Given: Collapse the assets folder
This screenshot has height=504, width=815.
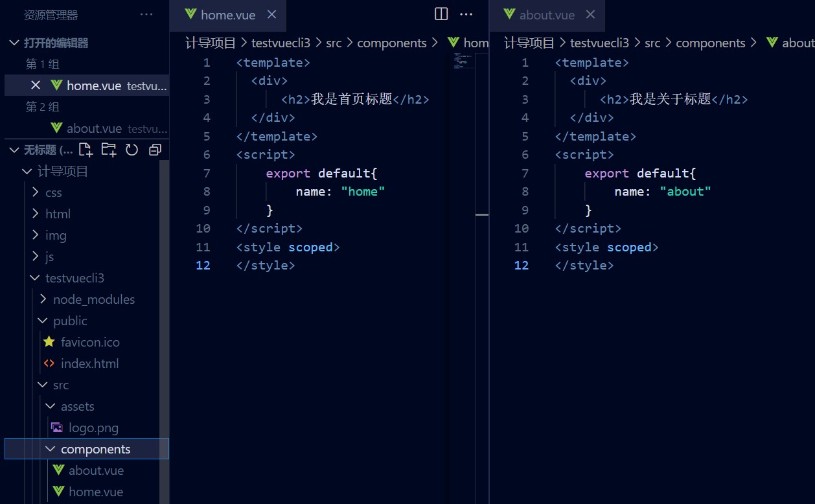Looking at the screenshot, I should [51, 406].
